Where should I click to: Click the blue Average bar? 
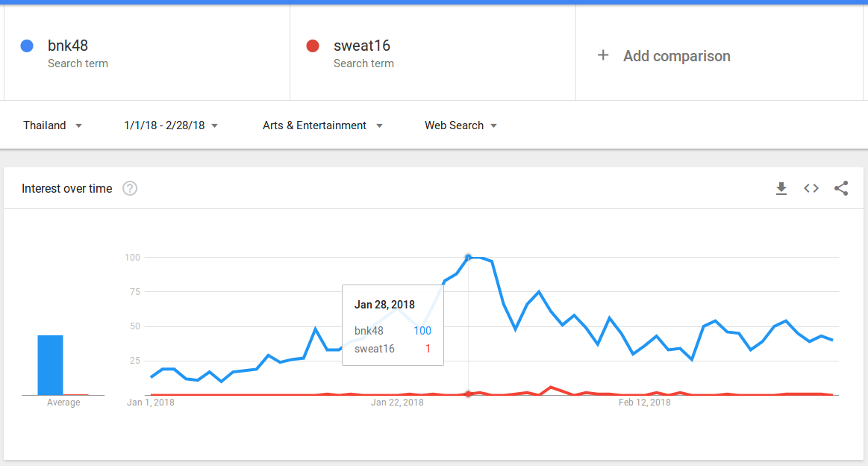click(x=51, y=364)
